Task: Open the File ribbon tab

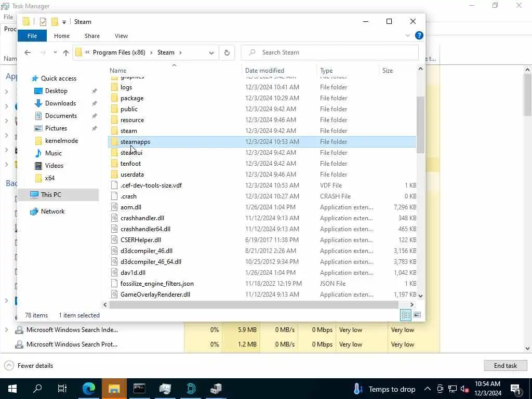Action: click(32, 36)
